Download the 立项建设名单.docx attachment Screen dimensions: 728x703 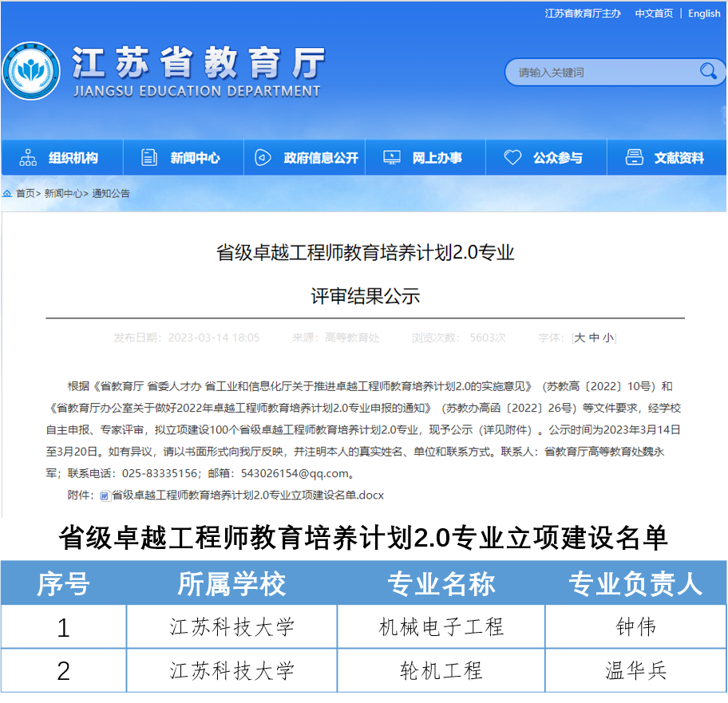pyautogui.click(x=247, y=496)
